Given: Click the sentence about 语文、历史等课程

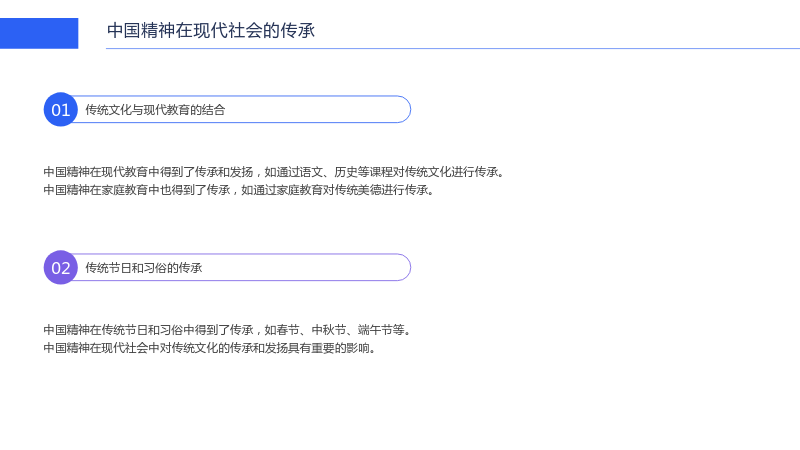Looking at the screenshot, I should click(x=274, y=172).
